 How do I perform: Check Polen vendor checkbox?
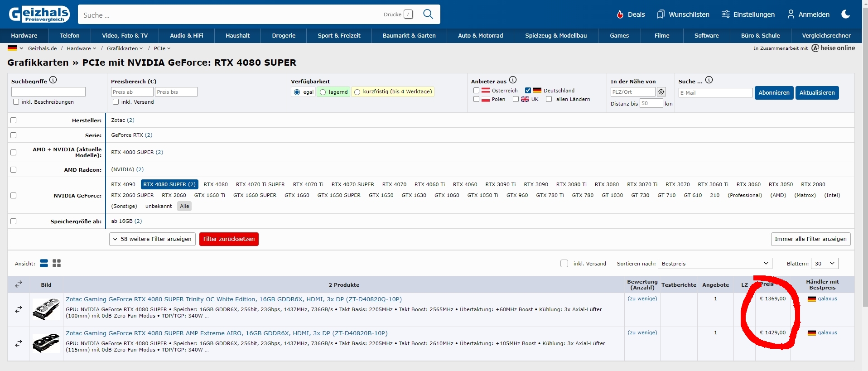pos(477,99)
